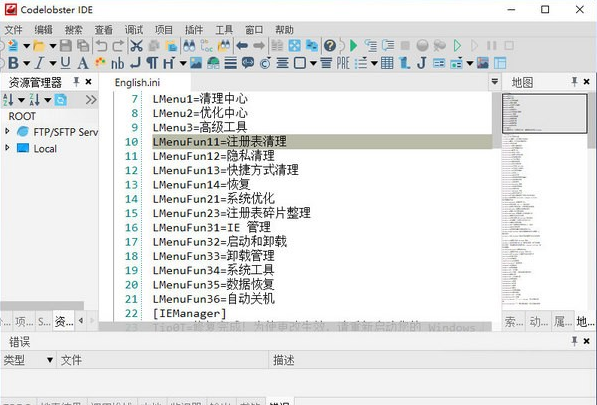This screenshot has height=405, width=597.
Task: Open the 帮助 menu
Action: pos(284,30)
